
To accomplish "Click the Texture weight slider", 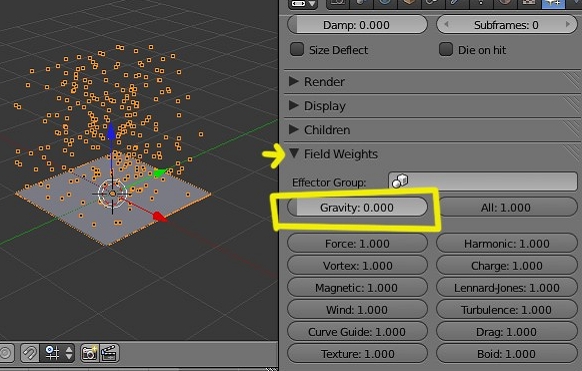I will pos(357,354).
